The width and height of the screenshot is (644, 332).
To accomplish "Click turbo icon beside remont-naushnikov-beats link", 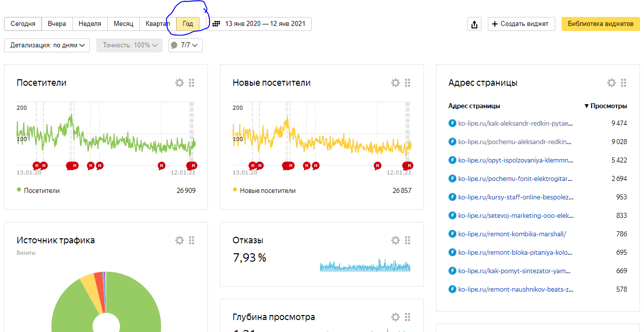I will [x=452, y=289].
